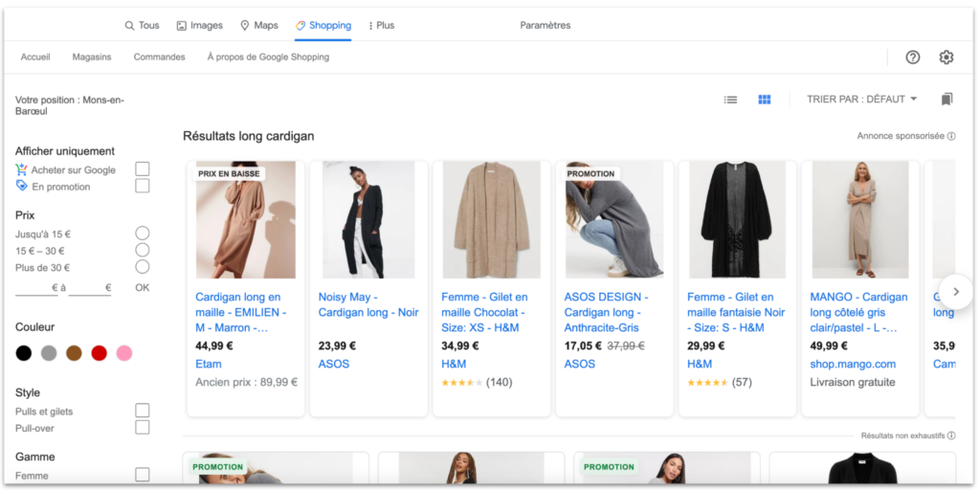The image size is (980, 491).
Task: Tick the En promotion checkbox
Action: 143,186
